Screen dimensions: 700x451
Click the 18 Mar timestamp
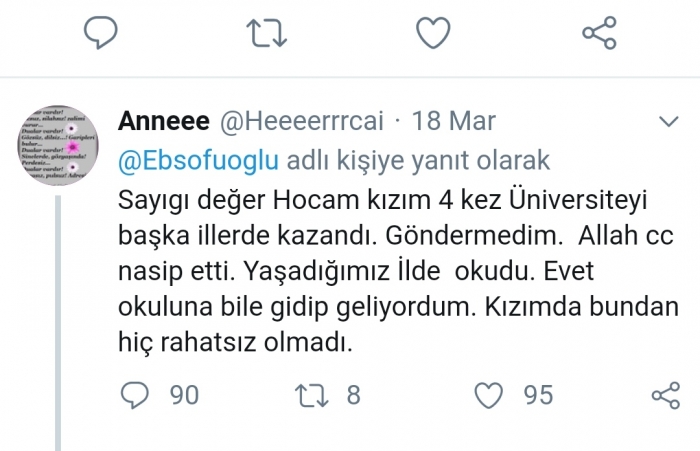pyautogui.click(x=452, y=122)
